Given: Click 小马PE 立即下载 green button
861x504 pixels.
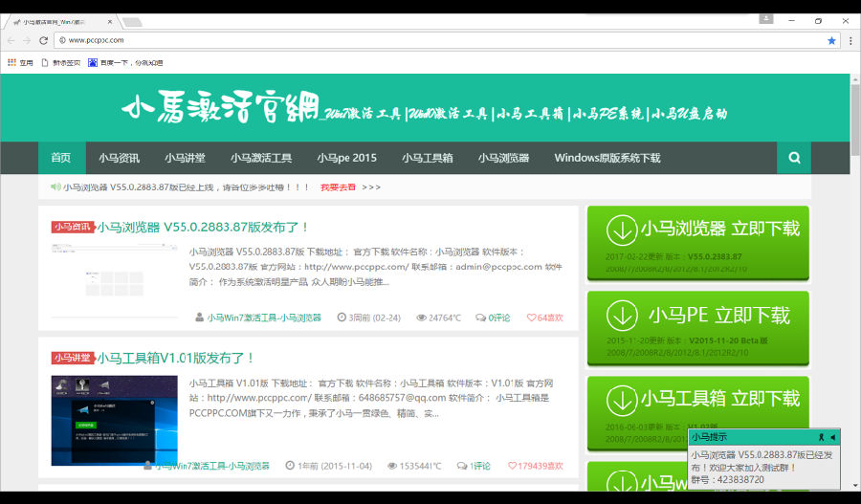Looking at the screenshot, I should click(x=698, y=328).
